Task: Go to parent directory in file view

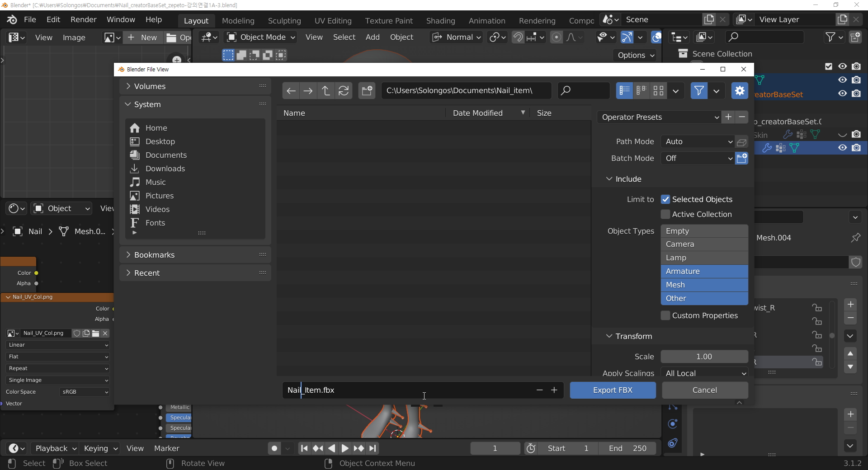Action: pyautogui.click(x=326, y=91)
